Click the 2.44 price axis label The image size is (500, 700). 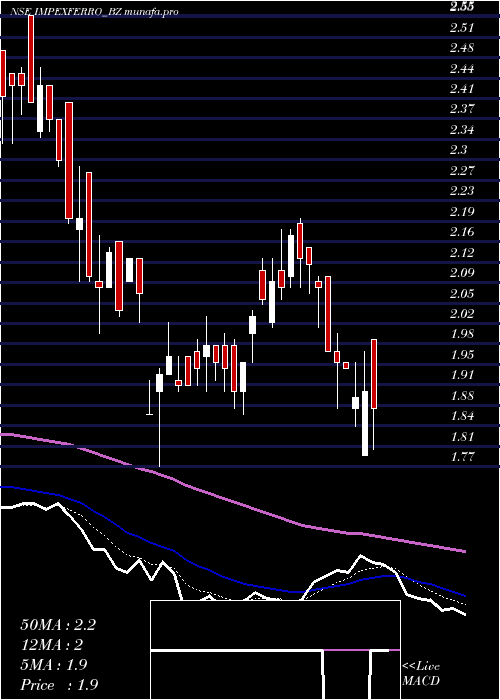[462, 68]
